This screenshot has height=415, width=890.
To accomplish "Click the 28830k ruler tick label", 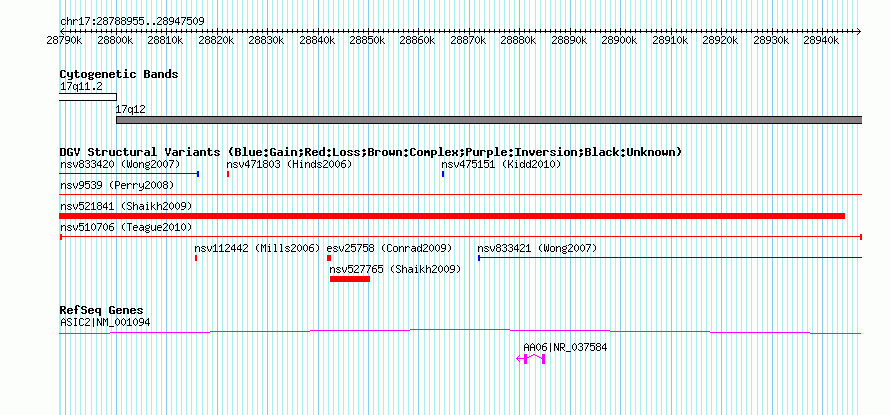I will (x=267, y=41).
